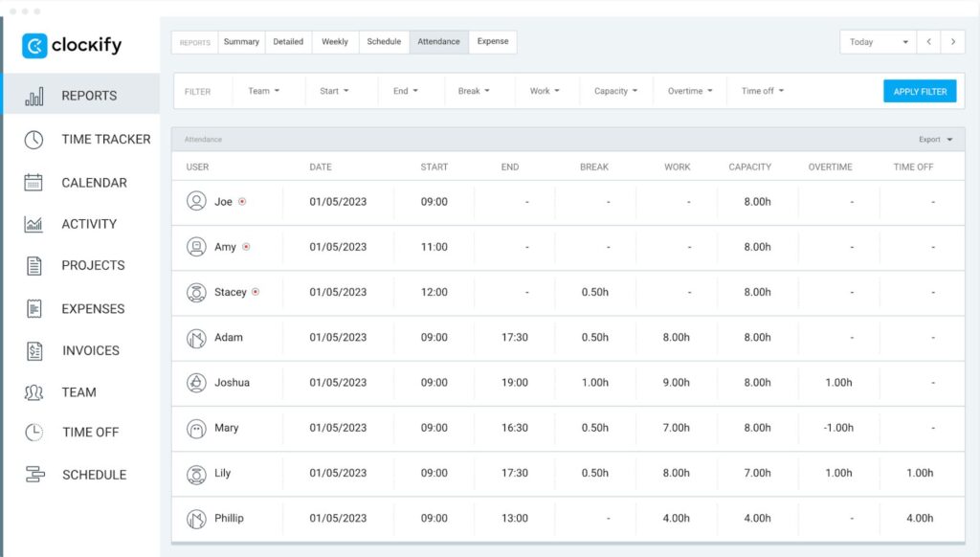This screenshot has height=557, width=980.
Task: Click the Reports bar chart icon
Action: tap(34, 96)
